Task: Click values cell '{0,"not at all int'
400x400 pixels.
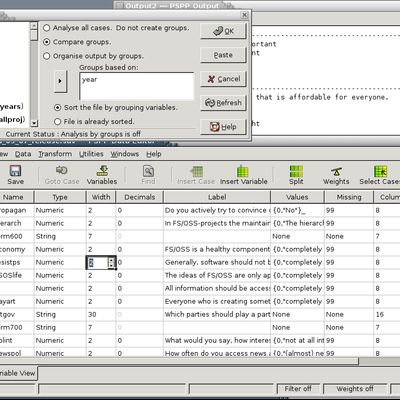Action: tap(297, 340)
